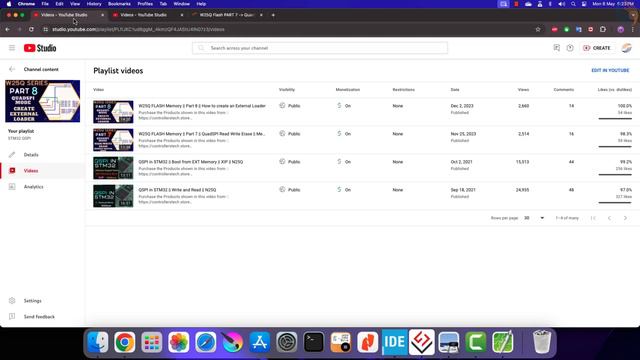
Task: Click Public visibility icon for Oct 2, 2021 video
Action: point(282,162)
